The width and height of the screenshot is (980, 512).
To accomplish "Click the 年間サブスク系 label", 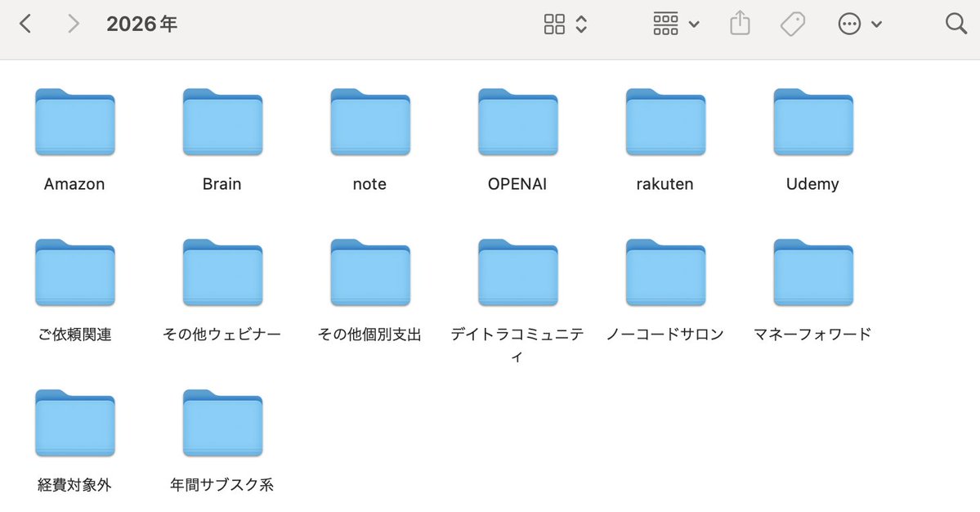I will tap(222, 484).
